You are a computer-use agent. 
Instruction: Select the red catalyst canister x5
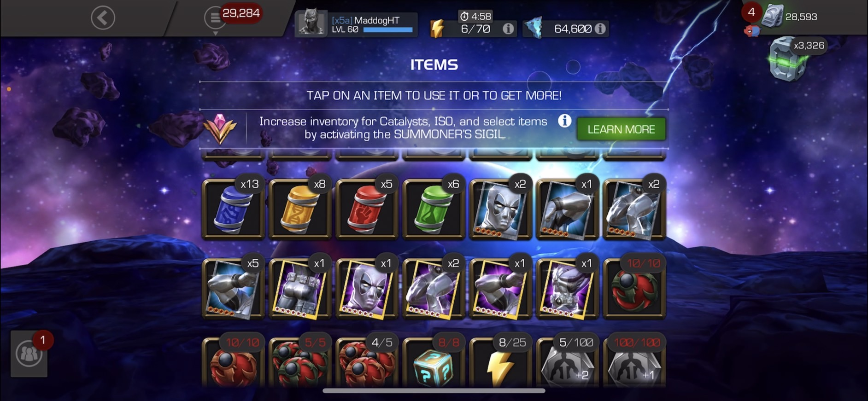(367, 209)
